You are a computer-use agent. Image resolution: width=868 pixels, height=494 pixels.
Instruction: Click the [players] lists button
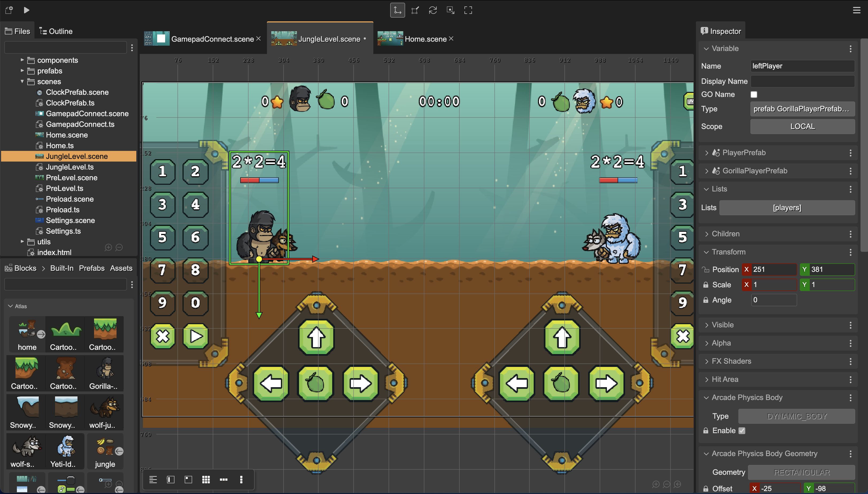787,208
